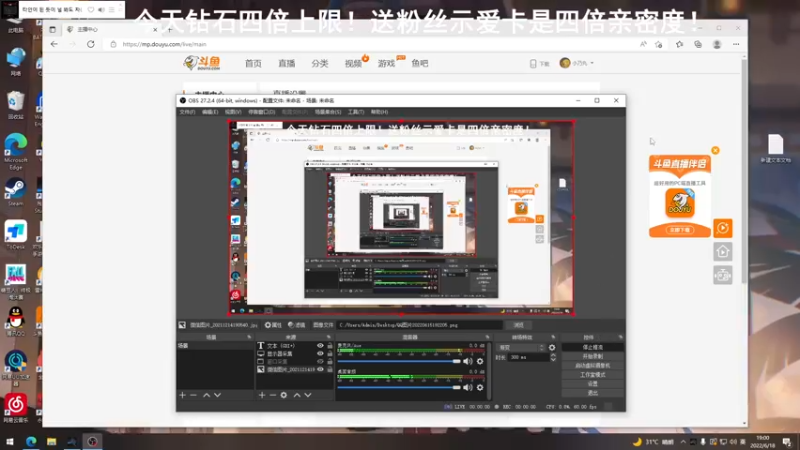Open Steam from the desktop
This screenshot has width=800, height=450.
click(x=15, y=192)
